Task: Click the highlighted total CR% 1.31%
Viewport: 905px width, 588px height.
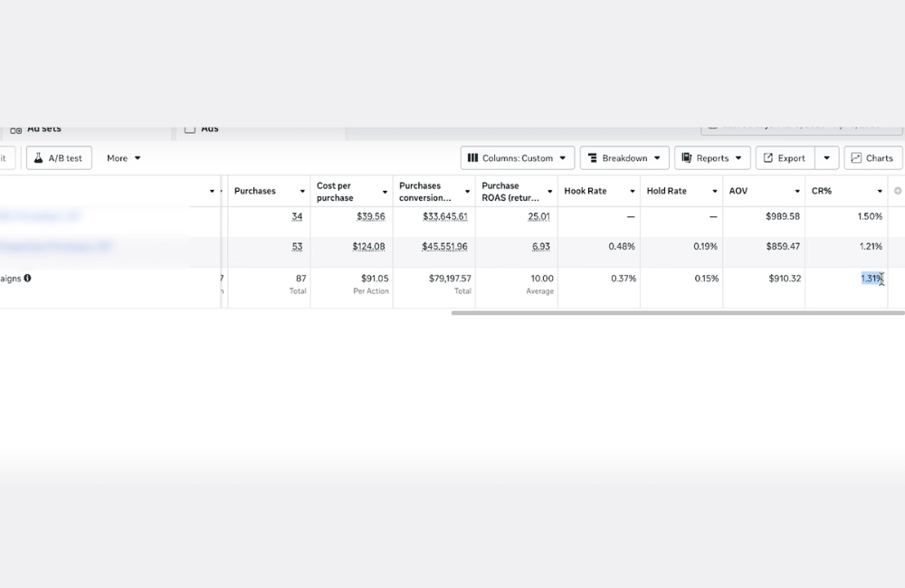Action: 872,278
